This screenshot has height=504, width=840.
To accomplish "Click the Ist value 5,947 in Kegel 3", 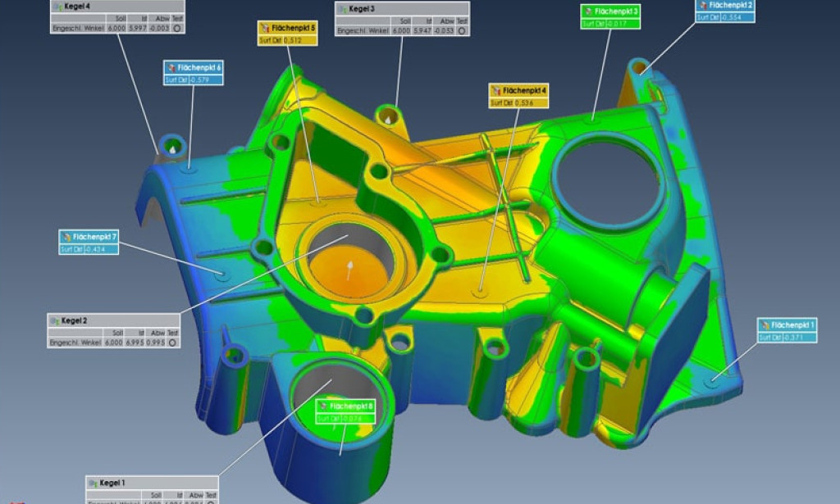I will tap(422, 31).
